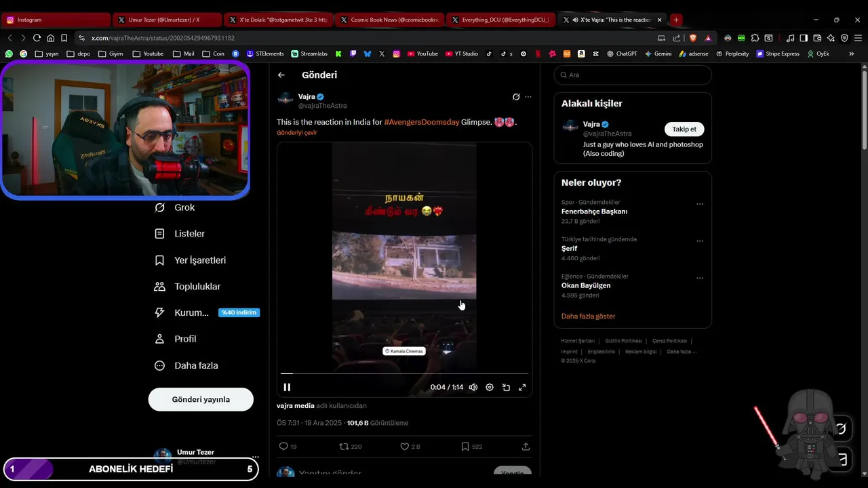868x488 pixels.
Task: Open a new browser tab with plus button
Action: tap(676, 20)
